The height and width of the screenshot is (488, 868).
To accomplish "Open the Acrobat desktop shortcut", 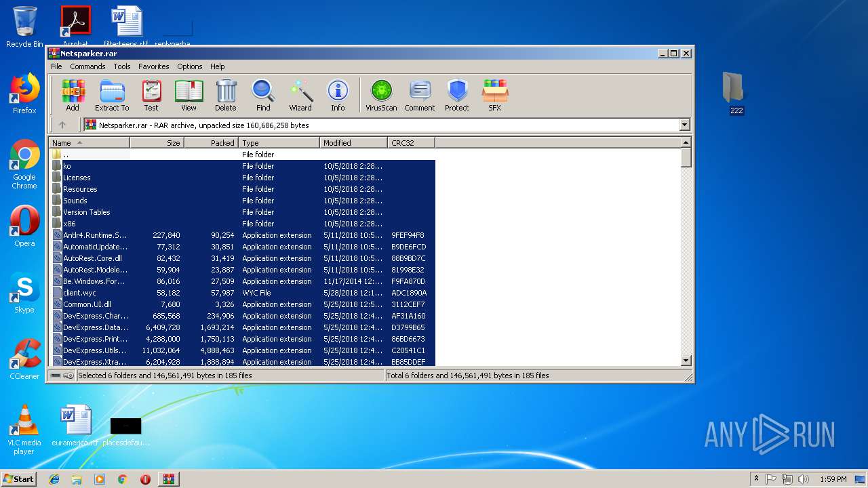I will click(75, 26).
